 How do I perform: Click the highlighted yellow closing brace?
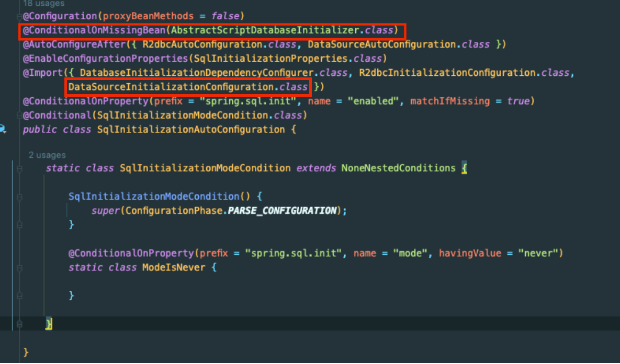click(49, 324)
